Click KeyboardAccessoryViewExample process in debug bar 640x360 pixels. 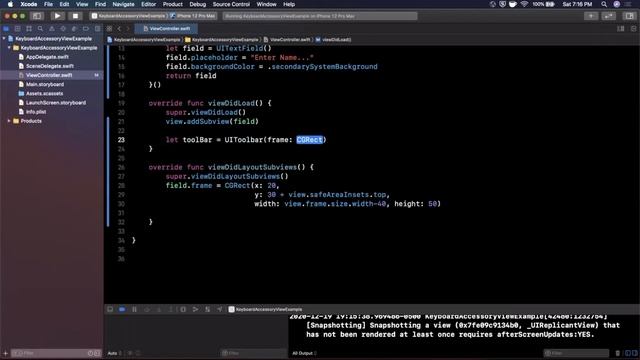[x=266, y=309]
